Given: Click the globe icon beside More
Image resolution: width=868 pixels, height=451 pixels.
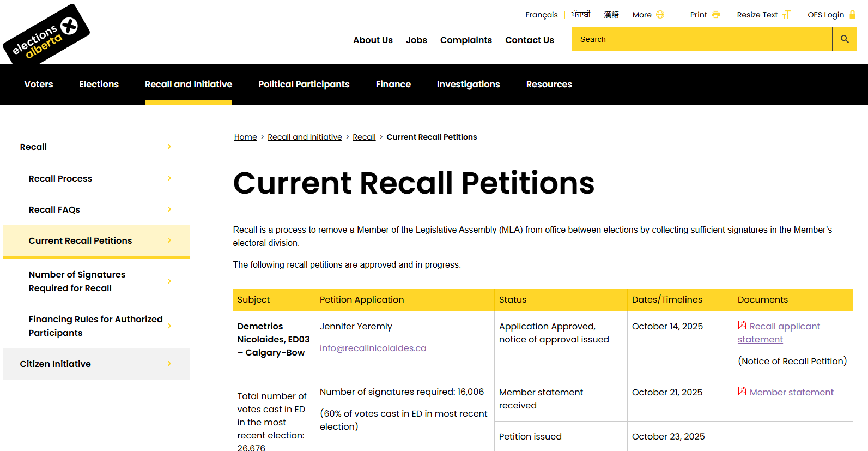Looking at the screenshot, I should [x=660, y=15].
